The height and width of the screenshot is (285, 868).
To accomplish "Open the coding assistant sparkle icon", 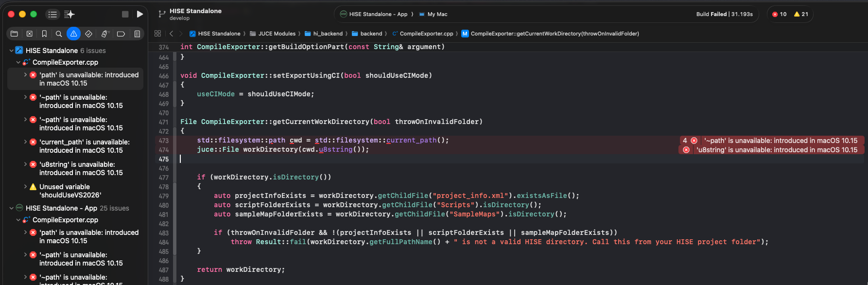I will (x=69, y=14).
